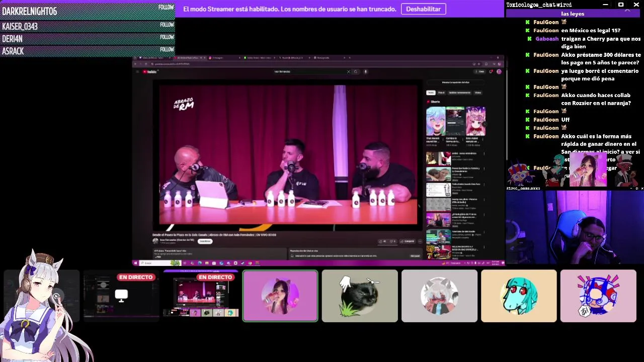The width and height of the screenshot is (644, 362).
Task: Open YouTube notifications bell
Action: pos(491,71)
